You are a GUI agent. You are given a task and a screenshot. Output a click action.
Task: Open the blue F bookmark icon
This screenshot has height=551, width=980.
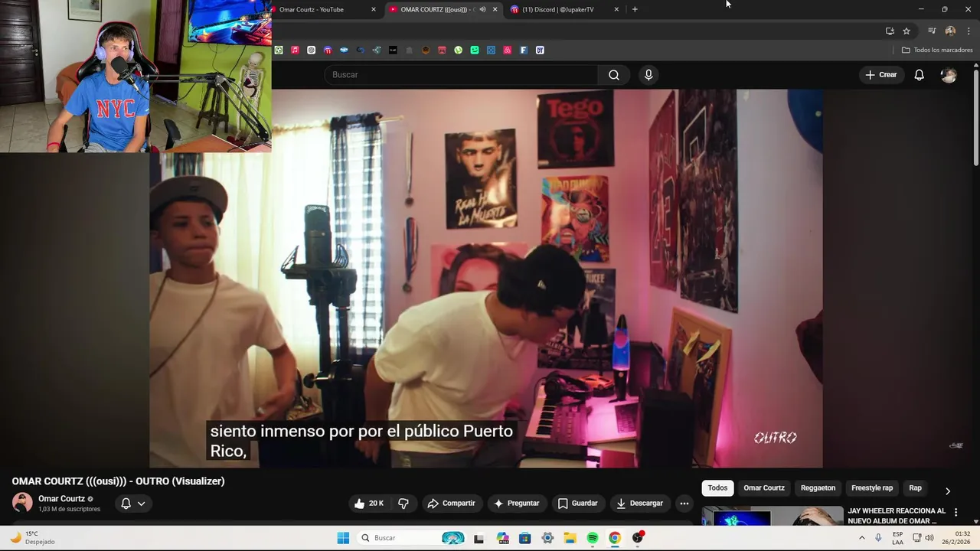point(524,50)
